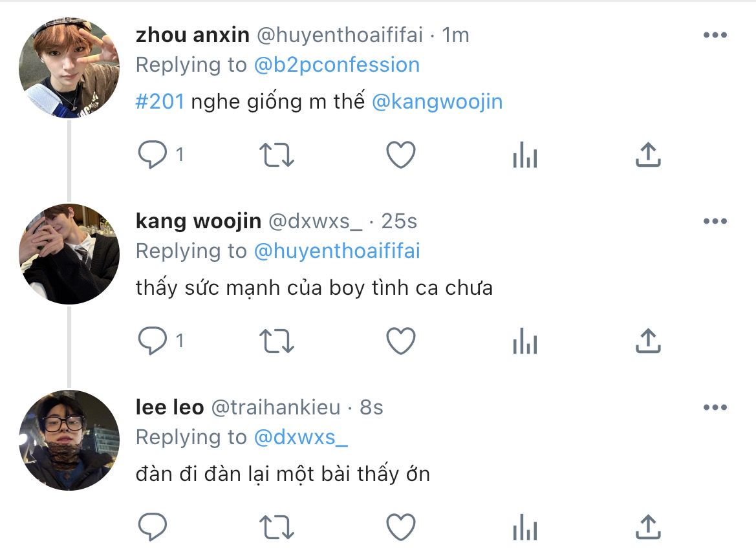This screenshot has height=556, width=756.
Task: Share kang woojin's tweet
Action: coord(648,341)
